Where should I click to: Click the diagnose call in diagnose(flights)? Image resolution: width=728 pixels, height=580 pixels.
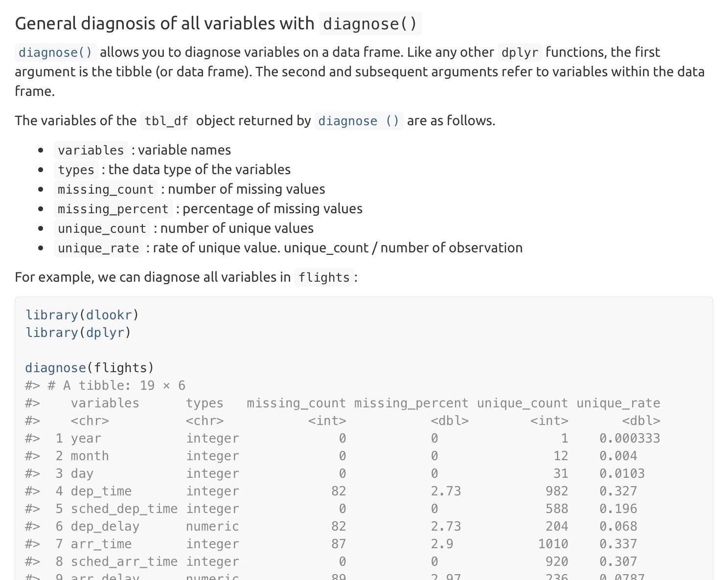56,368
